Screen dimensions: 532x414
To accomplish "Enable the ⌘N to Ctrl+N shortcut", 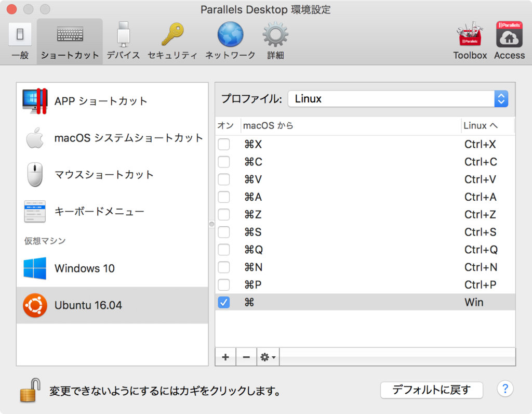I will coord(223,267).
